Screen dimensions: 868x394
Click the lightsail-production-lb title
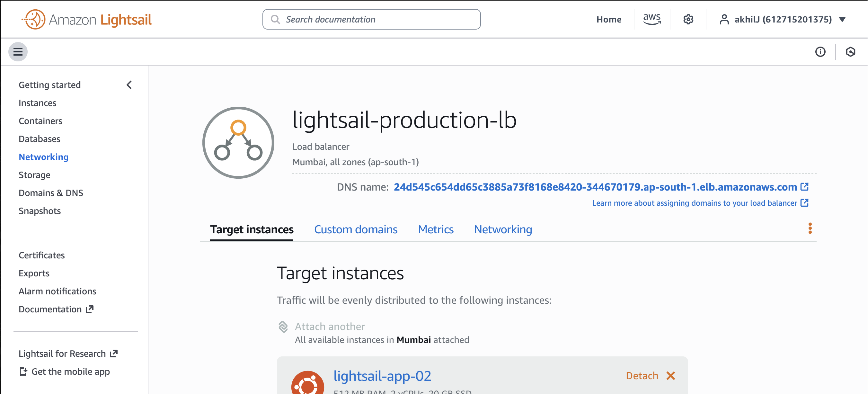[404, 120]
